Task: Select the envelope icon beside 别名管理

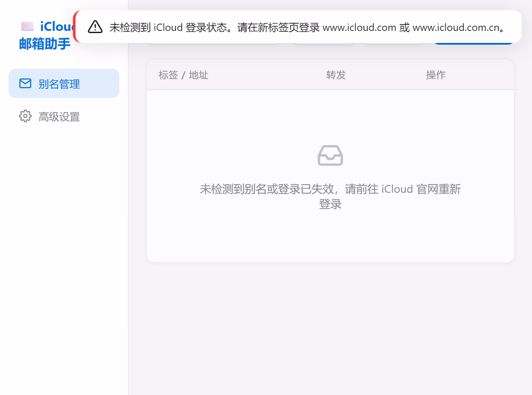Action: (26, 84)
